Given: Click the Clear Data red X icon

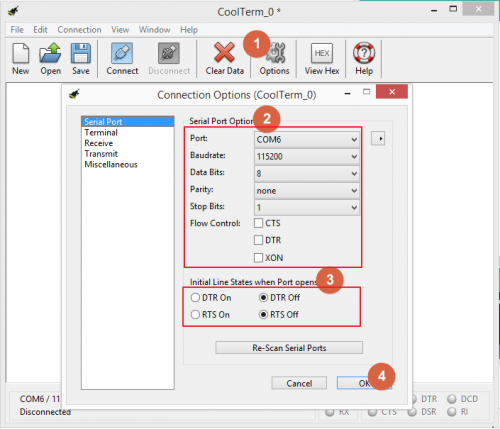Looking at the screenshot, I should pos(224,53).
